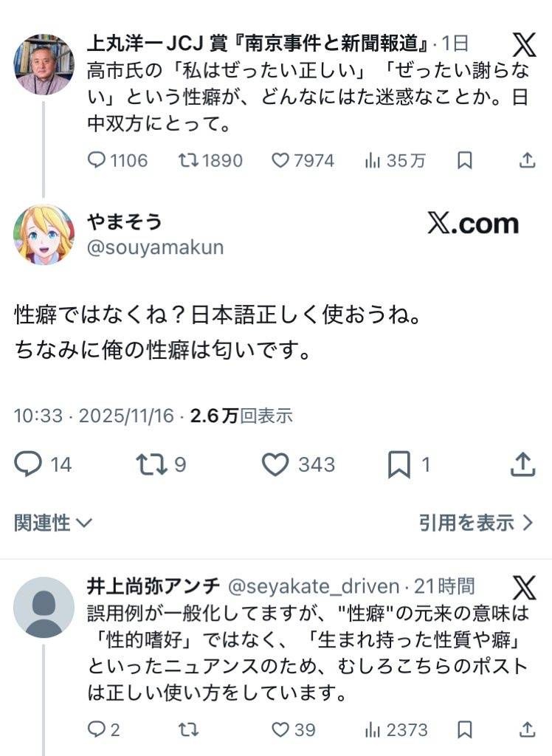Open the @souyamakun profile handle
The width and height of the screenshot is (552, 756).
[x=155, y=247]
